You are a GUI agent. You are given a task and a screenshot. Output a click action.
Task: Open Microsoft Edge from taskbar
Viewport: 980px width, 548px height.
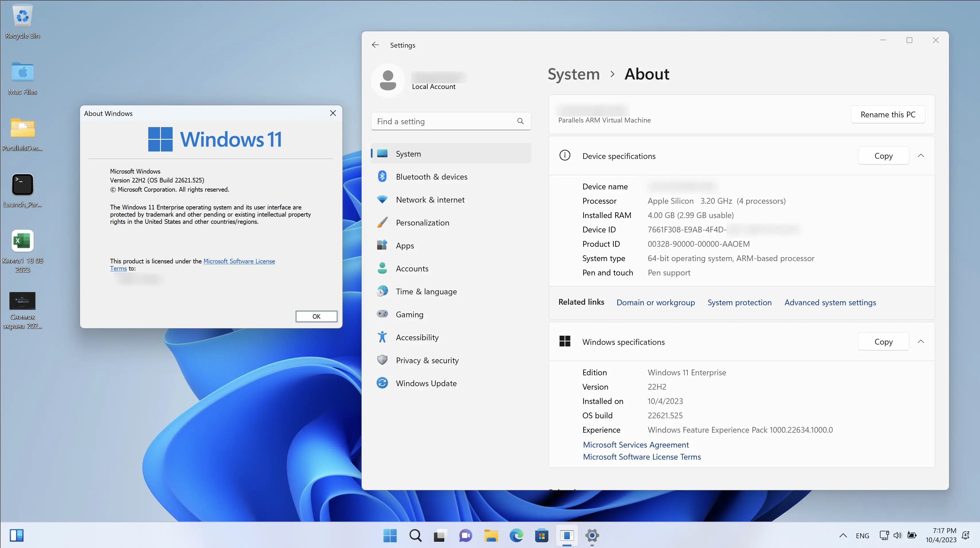pyautogui.click(x=516, y=536)
